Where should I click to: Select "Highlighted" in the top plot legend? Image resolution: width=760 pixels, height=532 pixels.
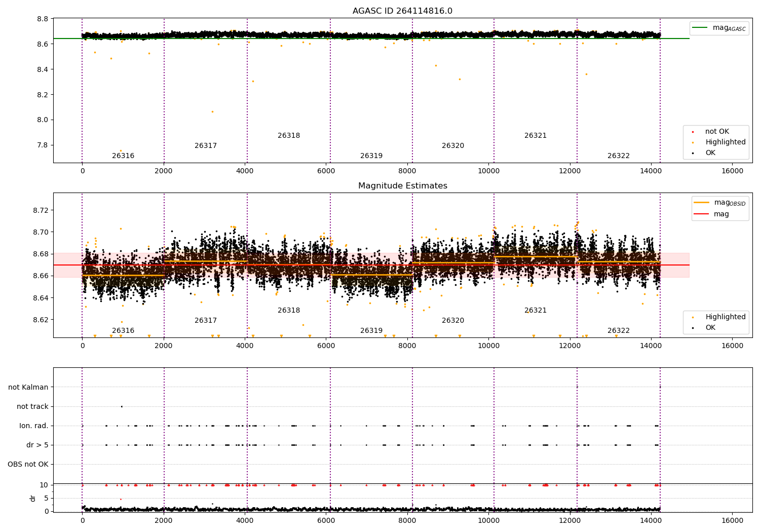(x=726, y=142)
